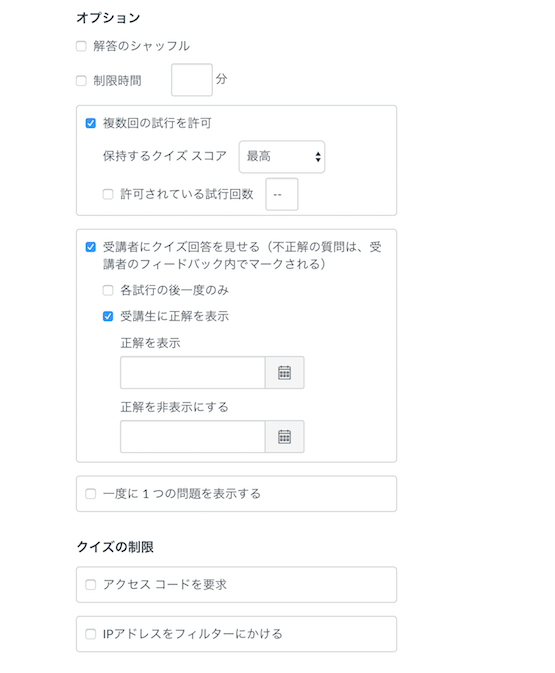Viewport: 555px width, 673px height.
Task: Enable 一度に１つの問題を表示する checkbox
Action: click(x=91, y=494)
